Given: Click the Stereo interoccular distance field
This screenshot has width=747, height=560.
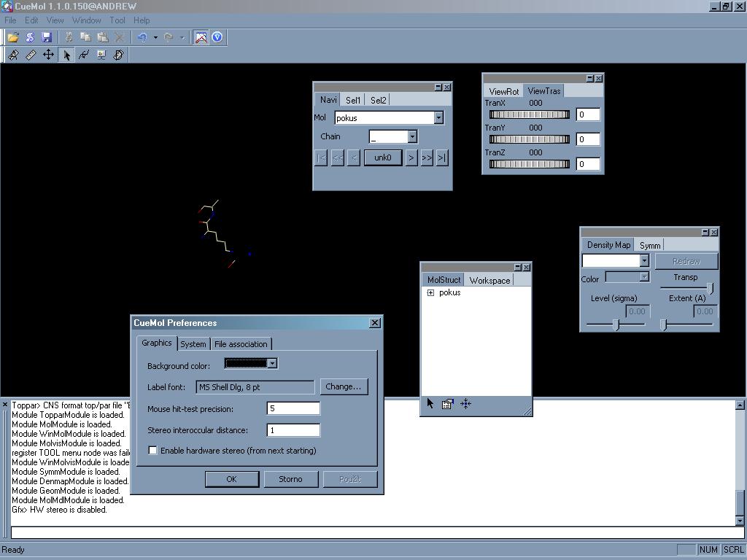Looking at the screenshot, I should click(293, 430).
